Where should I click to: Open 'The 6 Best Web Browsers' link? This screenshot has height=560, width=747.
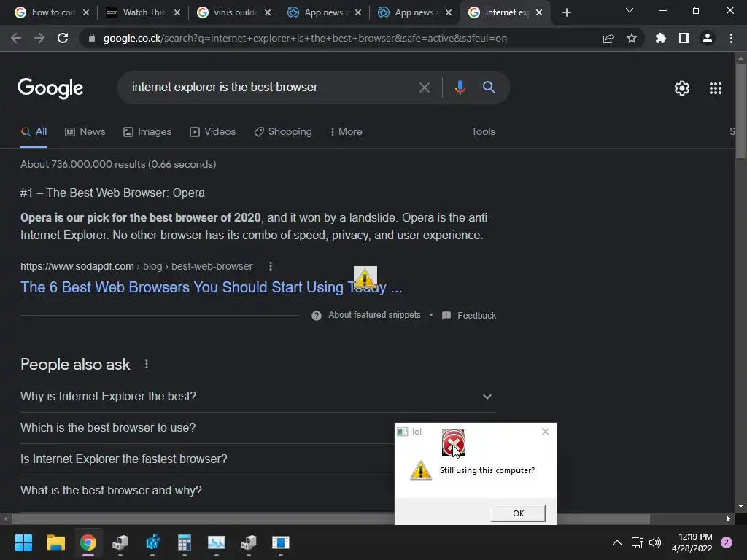(211, 287)
